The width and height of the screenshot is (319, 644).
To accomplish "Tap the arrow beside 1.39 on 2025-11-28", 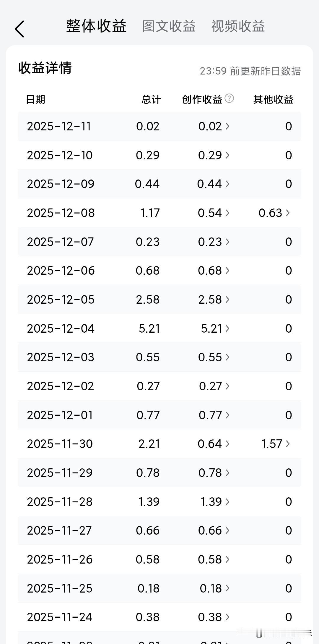I will pos(227,502).
